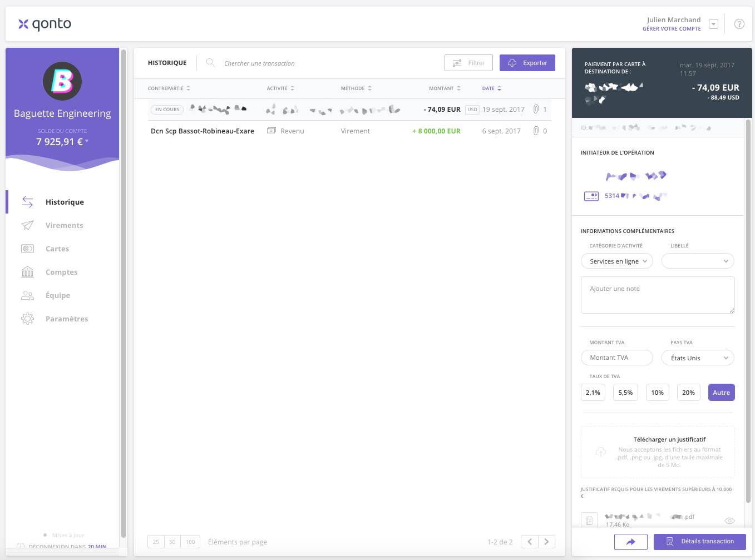Viewport: 755px width, 560px height.
Task: Open Pays TVA États Unis dropdown
Action: tap(698, 358)
